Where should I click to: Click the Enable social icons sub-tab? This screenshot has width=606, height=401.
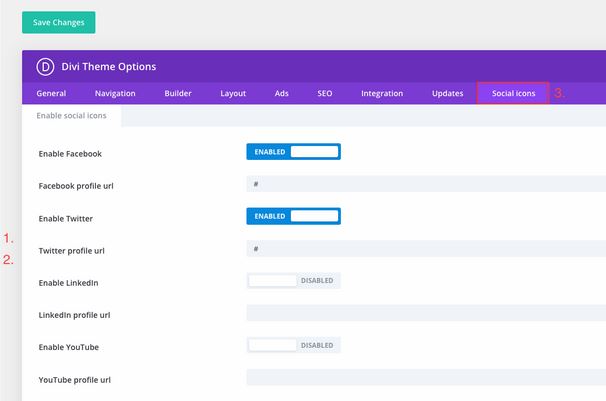(71, 116)
